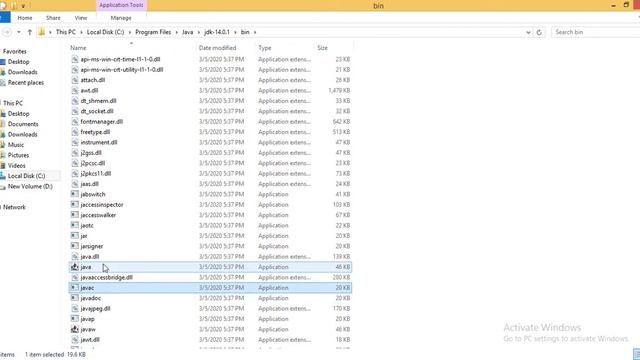Open the View ribbon tab
Viewport: 640px width, 360px height.
click(x=81, y=18)
